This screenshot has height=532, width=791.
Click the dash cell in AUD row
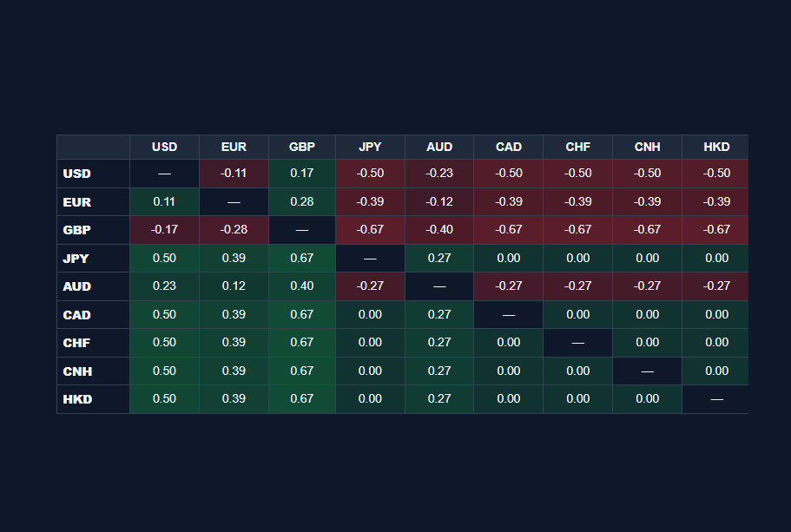click(x=438, y=286)
